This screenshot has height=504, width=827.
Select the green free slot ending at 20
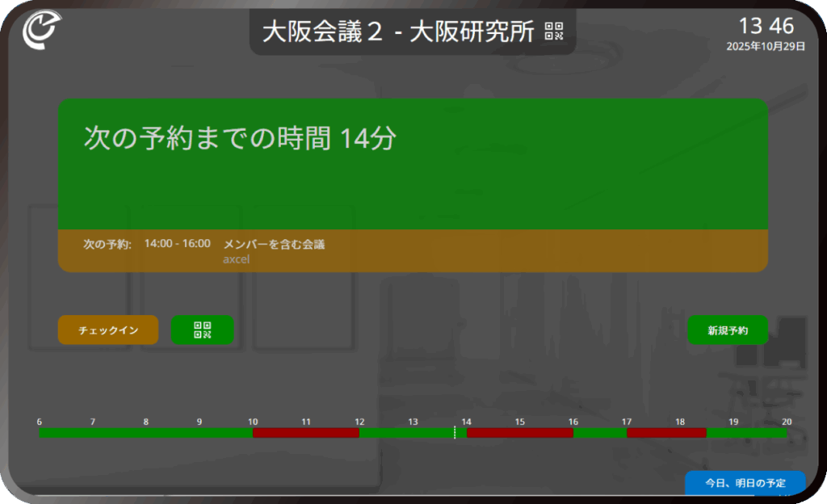click(746, 433)
